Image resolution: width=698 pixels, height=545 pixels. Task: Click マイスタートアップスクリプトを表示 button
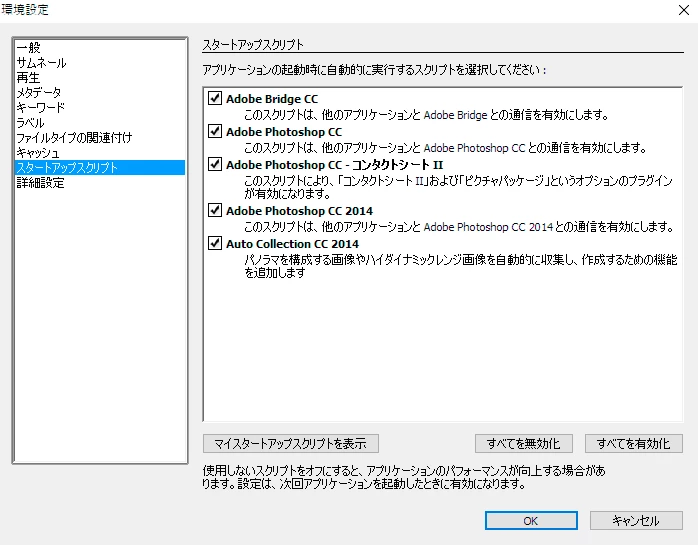291,443
